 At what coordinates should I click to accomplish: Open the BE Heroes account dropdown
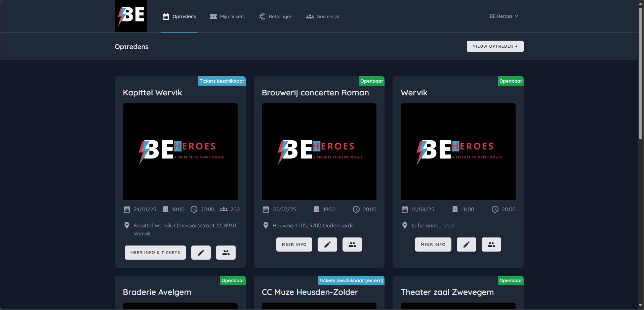[504, 16]
